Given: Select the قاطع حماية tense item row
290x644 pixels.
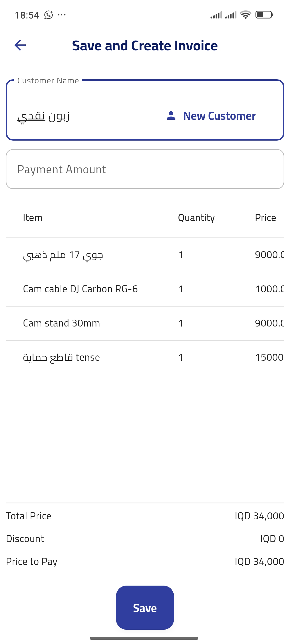Looking at the screenshot, I should (145, 357).
